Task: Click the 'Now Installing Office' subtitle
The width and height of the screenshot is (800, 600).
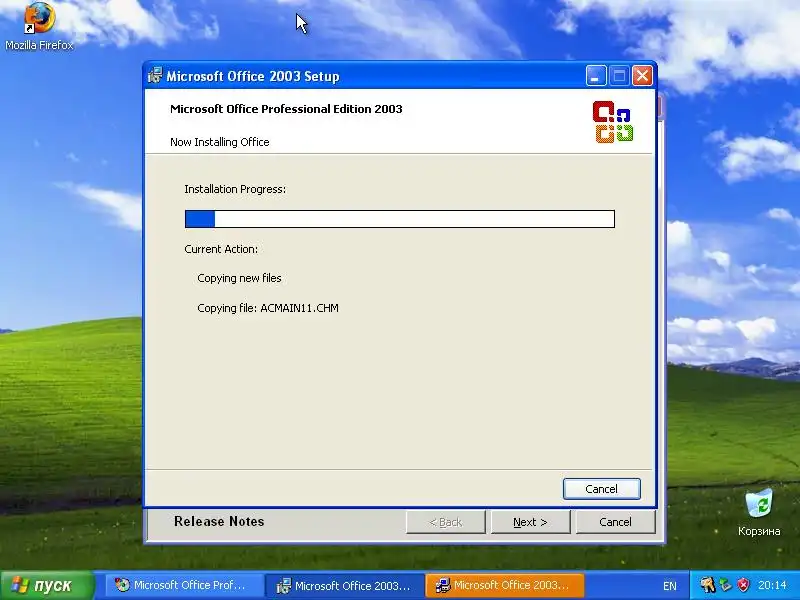Action: point(219,142)
